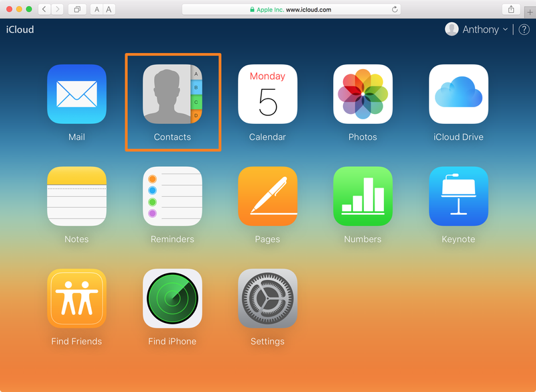The image size is (536, 392).
Task: Click the Safari Share button
Action: [511, 9]
